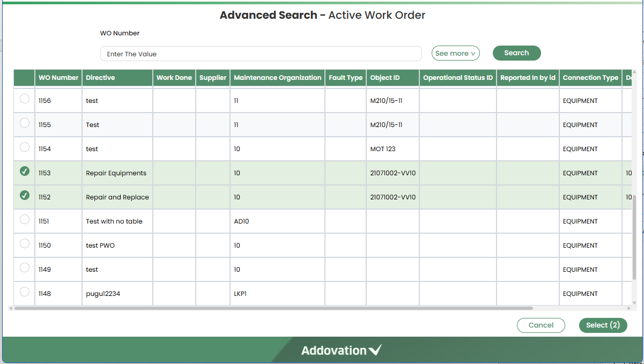Click the Search button
The image size is (644, 364).
coord(516,53)
